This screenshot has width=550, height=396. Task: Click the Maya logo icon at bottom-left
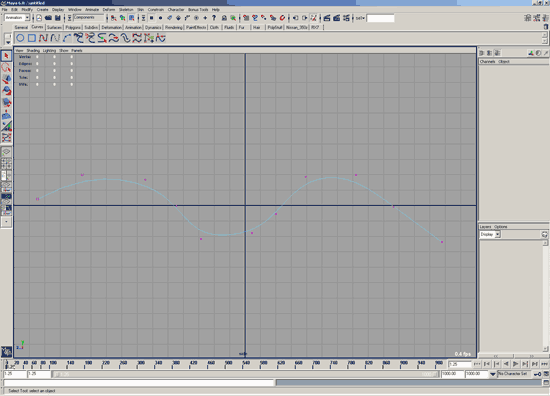[6, 351]
